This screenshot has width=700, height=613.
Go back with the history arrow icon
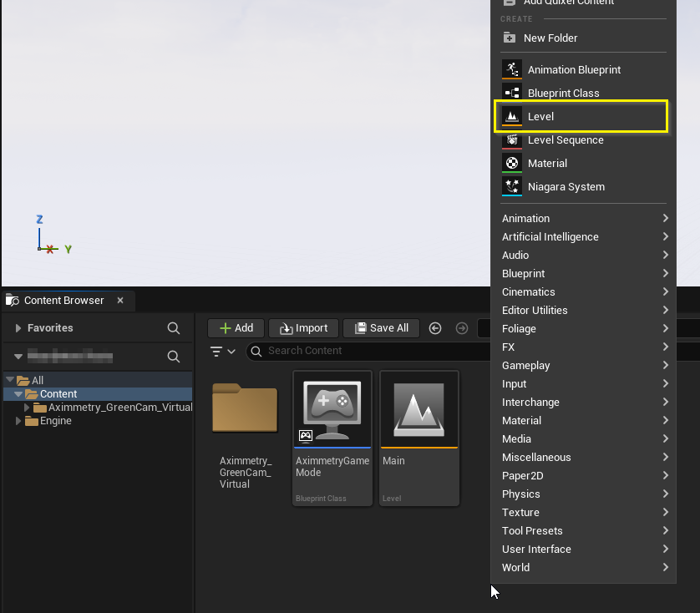tap(434, 328)
